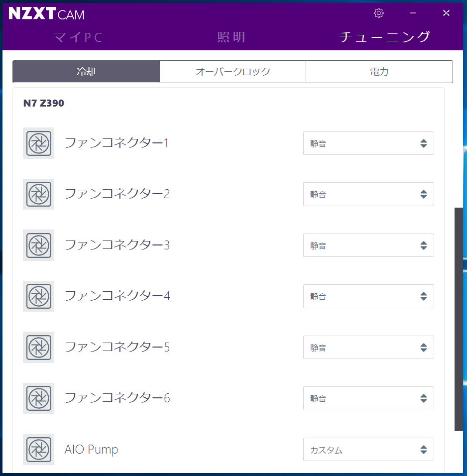467x476 pixels.
Task: Go to the 照明 section
Action: click(232, 37)
